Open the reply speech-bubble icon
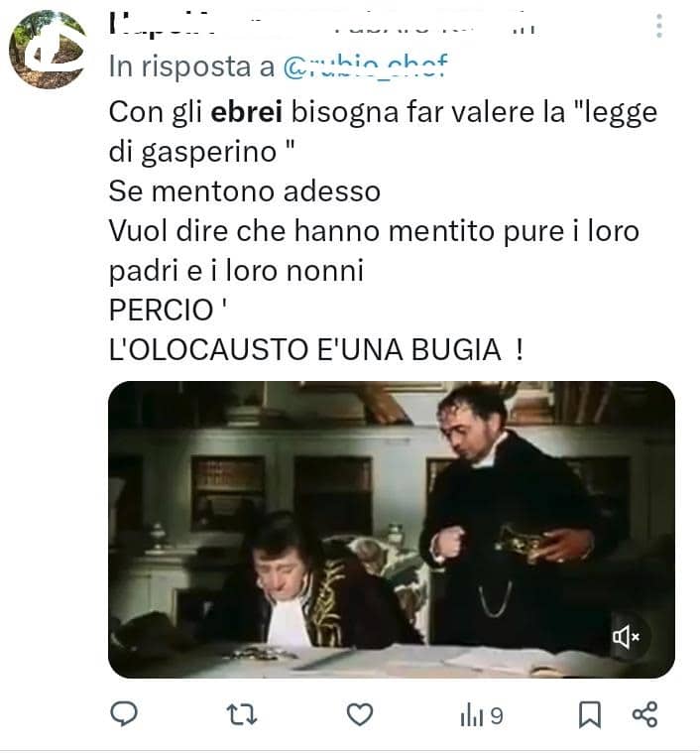 pos(124,714)
